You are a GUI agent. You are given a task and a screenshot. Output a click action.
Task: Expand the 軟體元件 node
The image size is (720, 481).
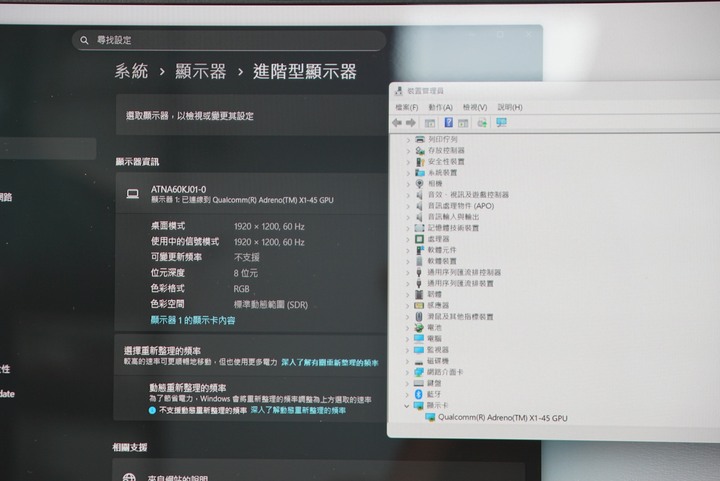coord(408,250)
